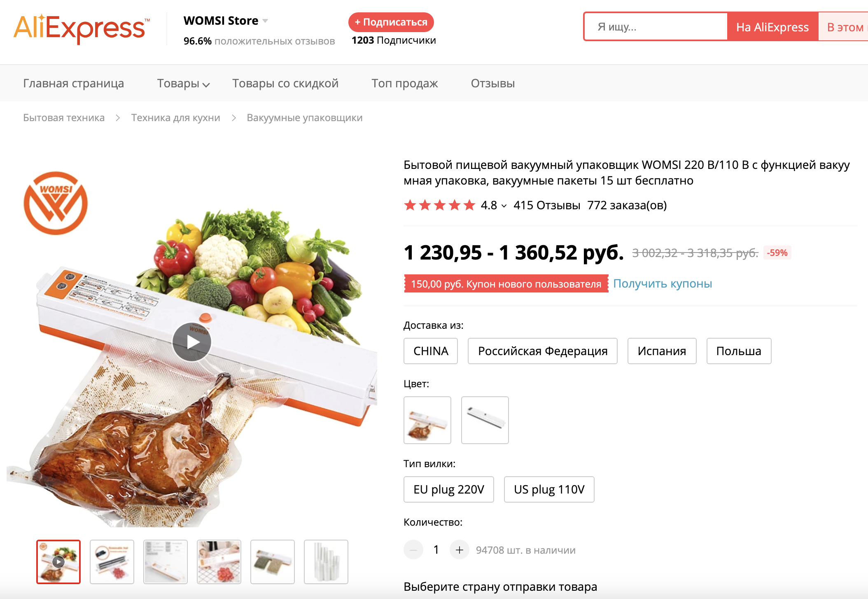Open the Топ продаж tab
This screenshot has height=599, width=868.
pos(404,84)
